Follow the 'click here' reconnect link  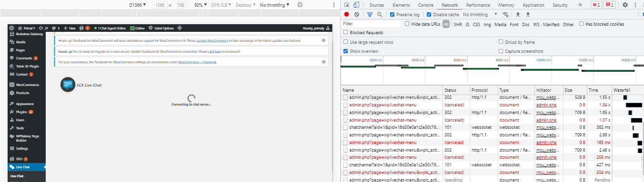214,51
